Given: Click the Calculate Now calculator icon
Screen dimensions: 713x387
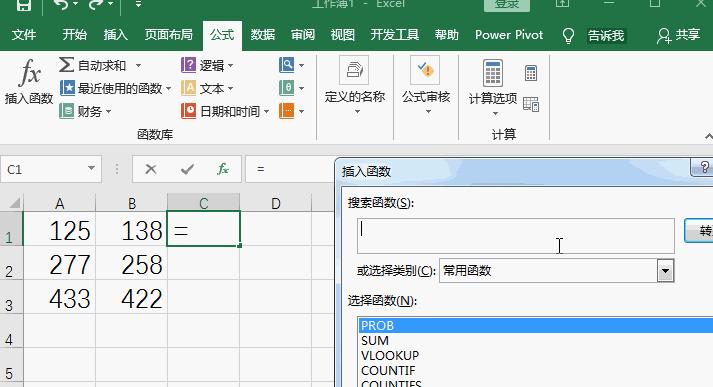Looking at the screenshot, I should tap(531, 73).
